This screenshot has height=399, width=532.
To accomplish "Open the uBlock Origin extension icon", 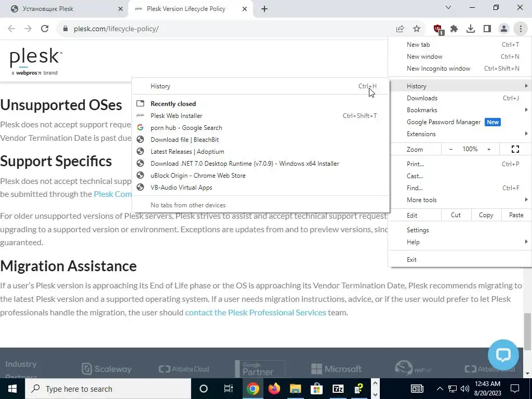I will (x=438, y=29).
